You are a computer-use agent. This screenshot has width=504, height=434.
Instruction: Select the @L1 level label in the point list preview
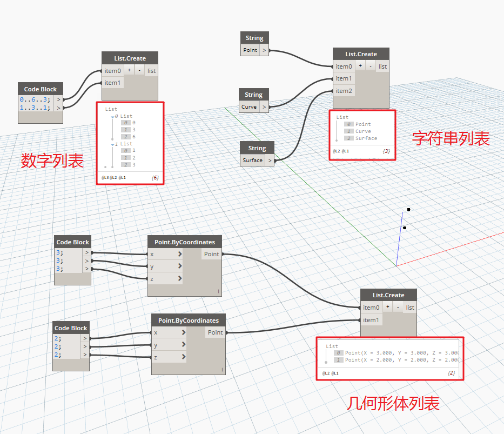[x=335, y=373]
